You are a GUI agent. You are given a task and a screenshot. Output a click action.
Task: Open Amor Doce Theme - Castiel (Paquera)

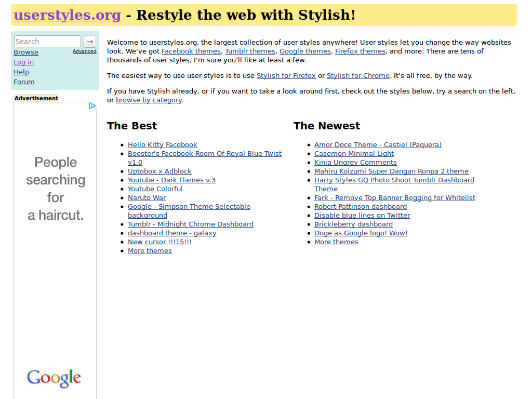(378, 145)
